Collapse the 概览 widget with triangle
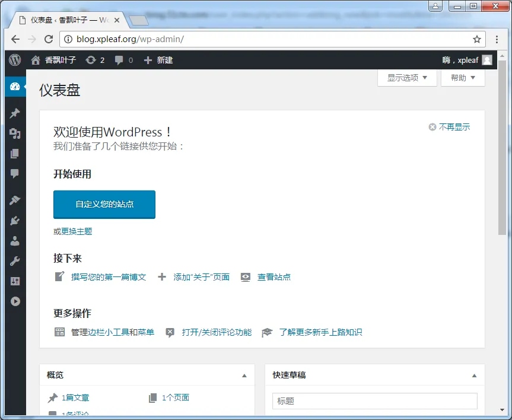 tap(244, 376)
